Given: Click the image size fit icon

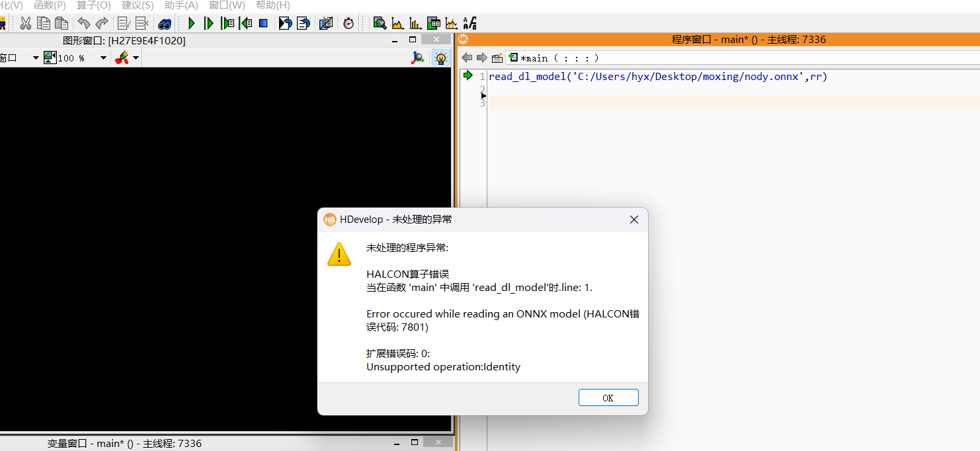Looking at the screenshot, I should pyautogui.click(x=50, y=58).
